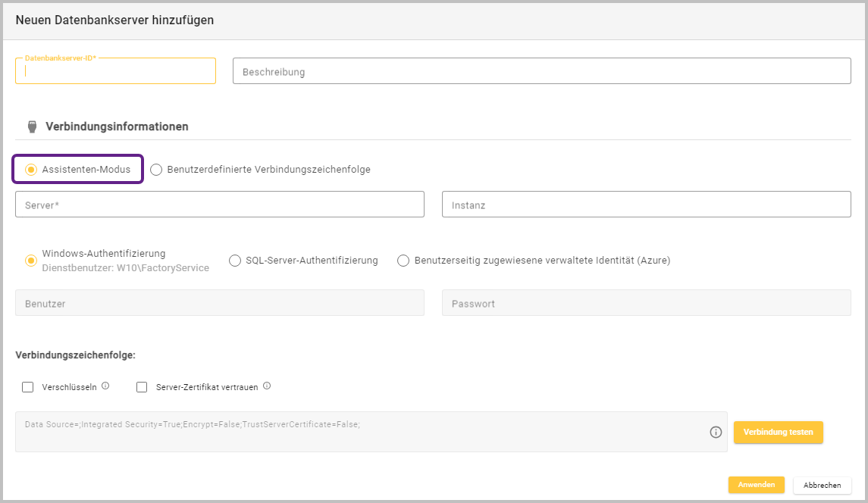Click the Server input field
The width and height of the screenshot is (868, 503).
pos(219,205)
